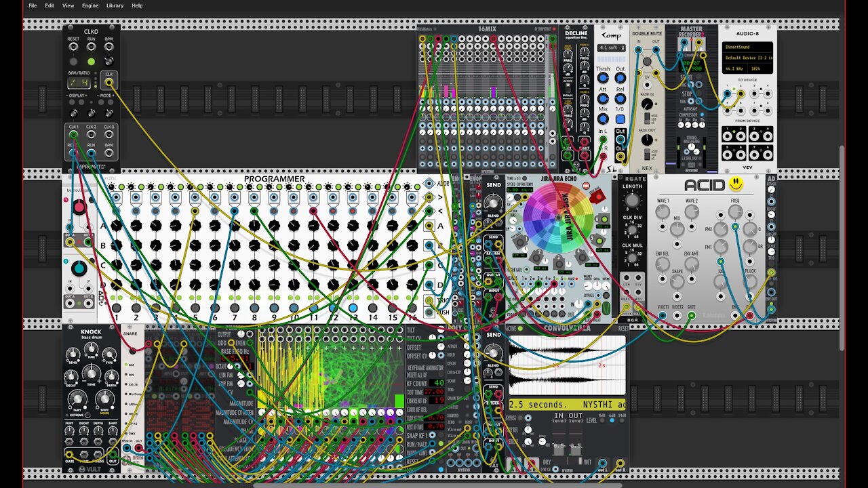868x488 pixels.
Task: Click the CLKD RESET input jack
Action: tap(73, 47)
